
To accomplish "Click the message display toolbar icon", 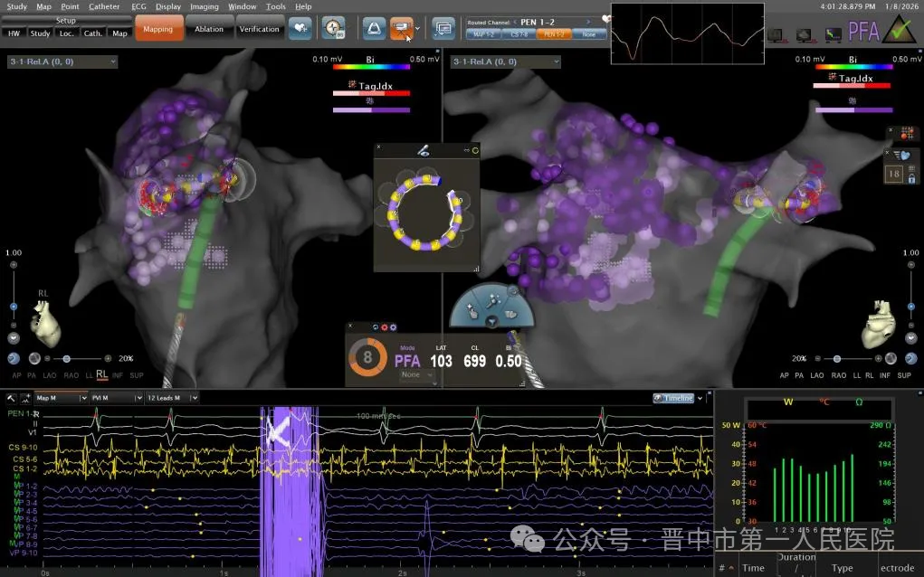I will coord(443,28).
